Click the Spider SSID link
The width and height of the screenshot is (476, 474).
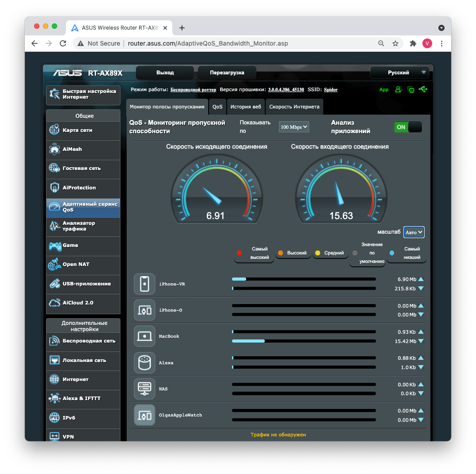(331, 89)
